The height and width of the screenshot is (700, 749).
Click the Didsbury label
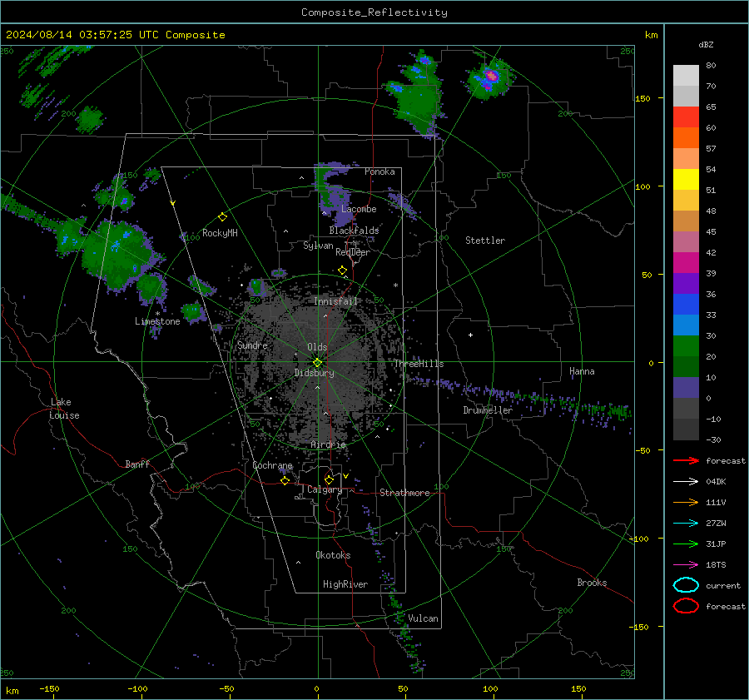tap(315, 373)
